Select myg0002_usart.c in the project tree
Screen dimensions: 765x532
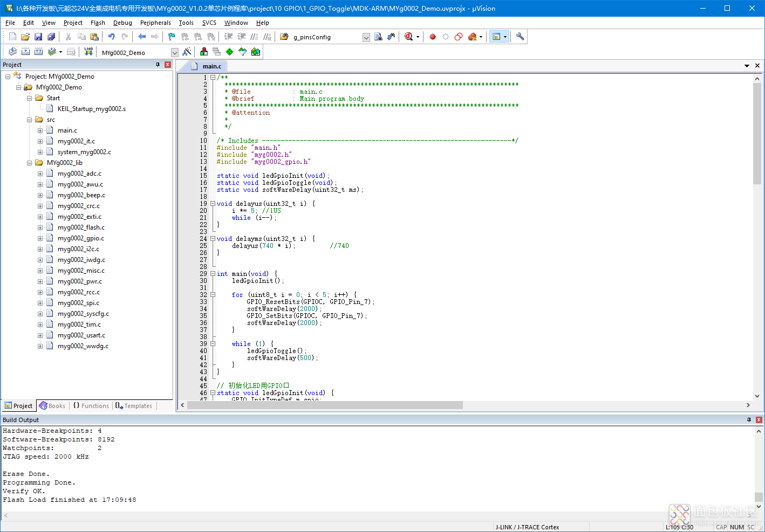coord(81,335)
